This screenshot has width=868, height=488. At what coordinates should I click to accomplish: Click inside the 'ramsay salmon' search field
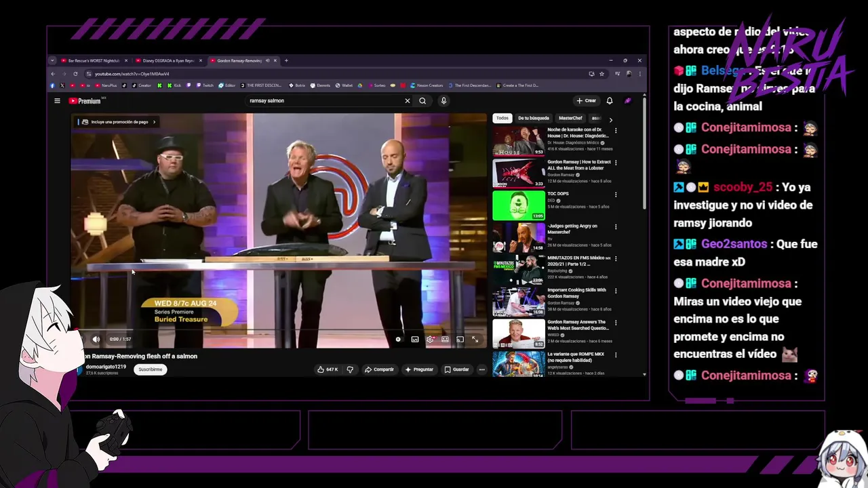coord(325,101)
